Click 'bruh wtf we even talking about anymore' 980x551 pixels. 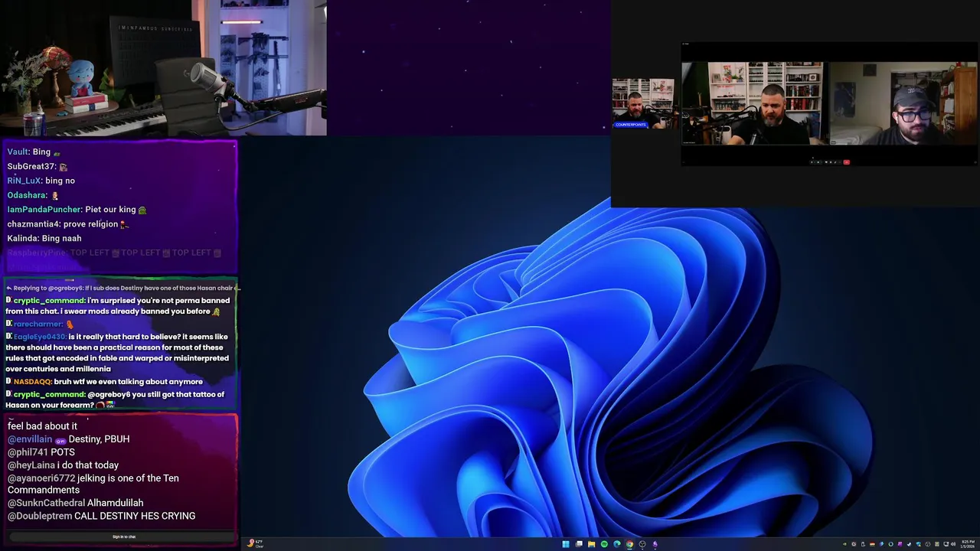(x=129, y=381)
